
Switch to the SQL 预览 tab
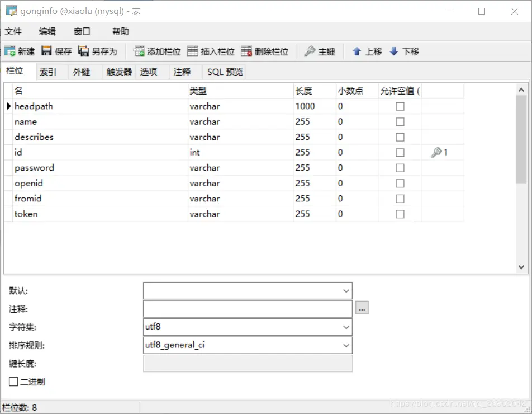click(x=224, y=71)
